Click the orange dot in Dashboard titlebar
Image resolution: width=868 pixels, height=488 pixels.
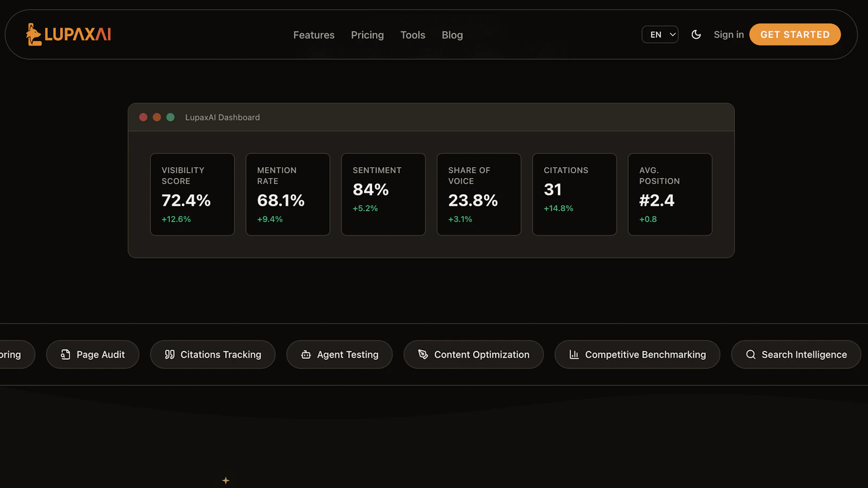click(157, 117)
